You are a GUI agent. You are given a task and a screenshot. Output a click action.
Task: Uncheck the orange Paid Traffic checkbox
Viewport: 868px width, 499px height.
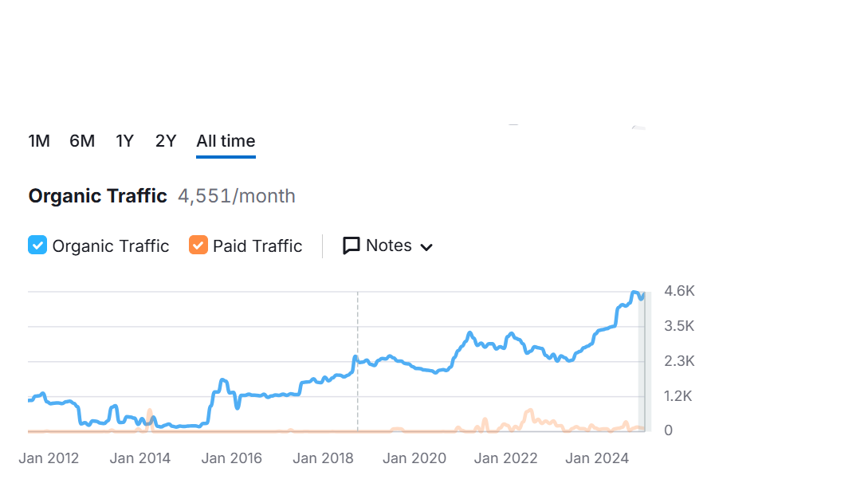click(198, 246)
